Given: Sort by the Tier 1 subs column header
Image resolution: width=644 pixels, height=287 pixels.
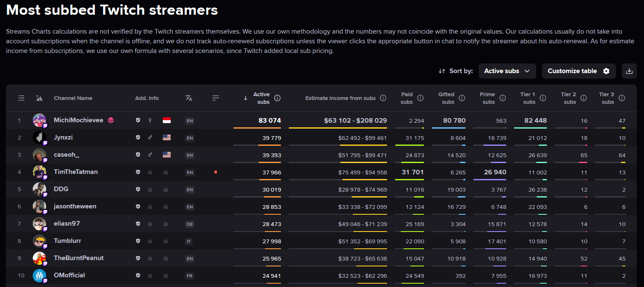Looking at the screenshot, I should (x=528, y=98).
